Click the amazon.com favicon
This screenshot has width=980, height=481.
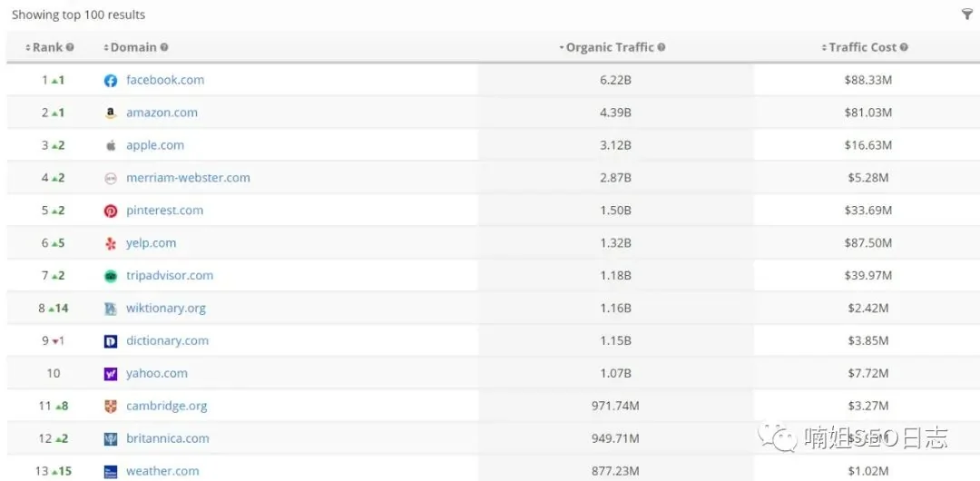coord(111,113)
